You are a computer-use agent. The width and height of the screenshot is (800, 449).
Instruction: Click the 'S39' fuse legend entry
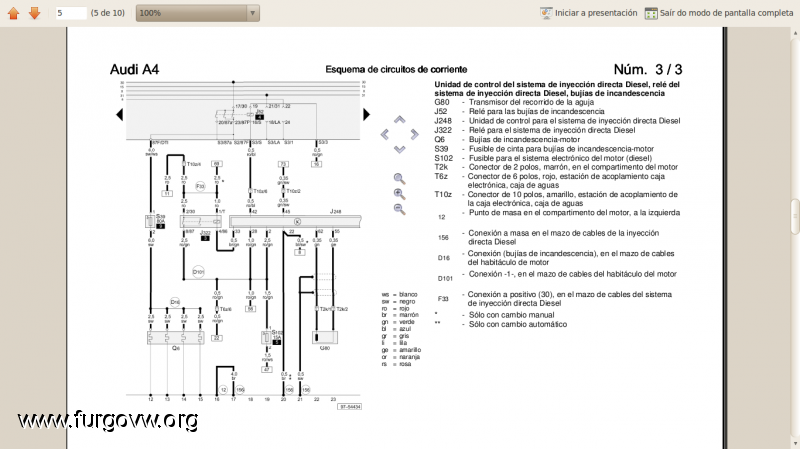[x=544, y=149]
